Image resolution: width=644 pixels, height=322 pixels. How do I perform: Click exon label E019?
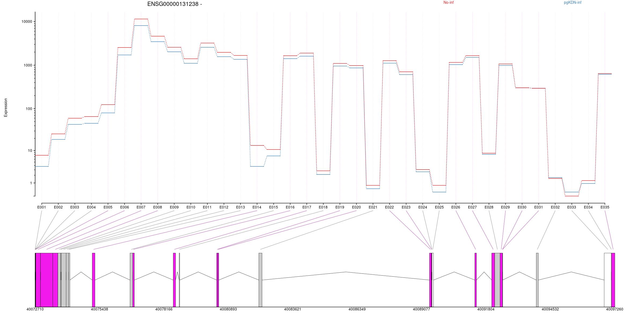[340, 207]
